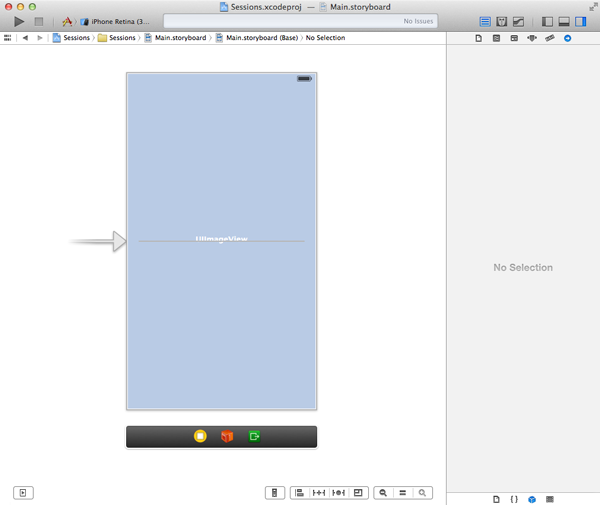Show the File inspector
This screenshot has height=505, width=600.
tap(478, 38)
